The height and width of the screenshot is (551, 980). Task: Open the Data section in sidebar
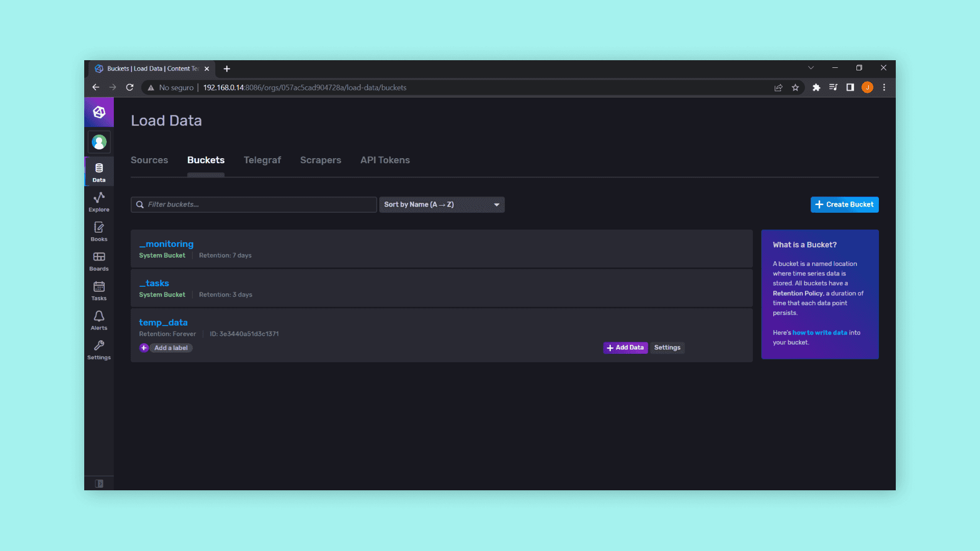click(99, 172)
